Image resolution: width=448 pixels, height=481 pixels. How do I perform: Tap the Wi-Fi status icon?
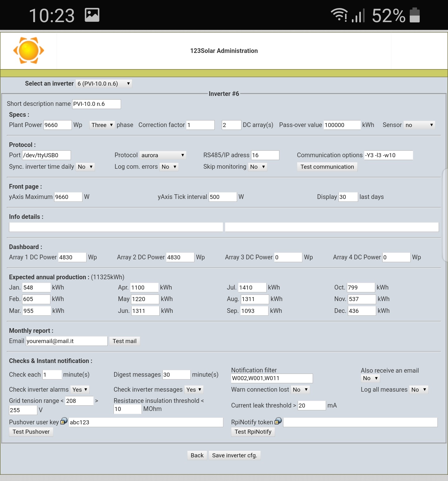[339, 15]
